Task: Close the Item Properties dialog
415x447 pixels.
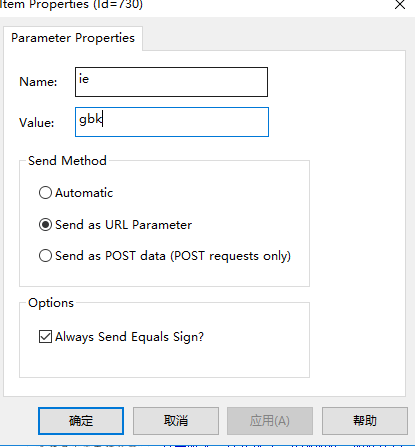Action: [400, 5]
